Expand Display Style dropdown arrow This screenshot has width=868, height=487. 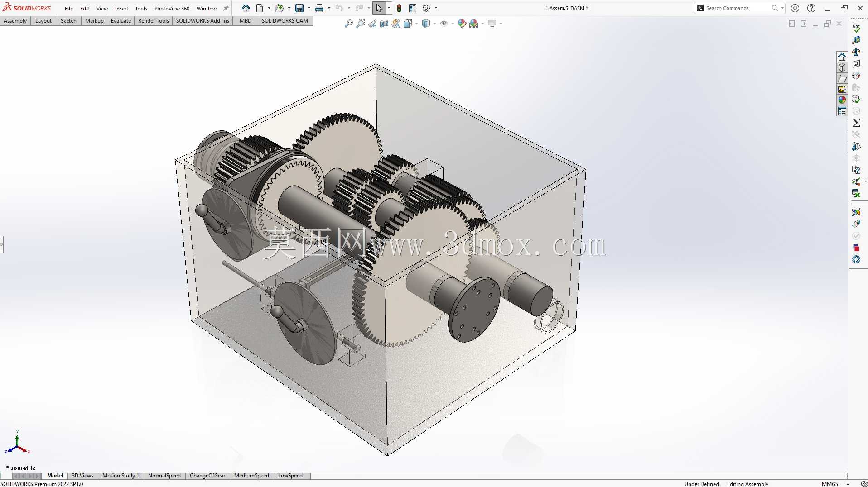(434, 24)
